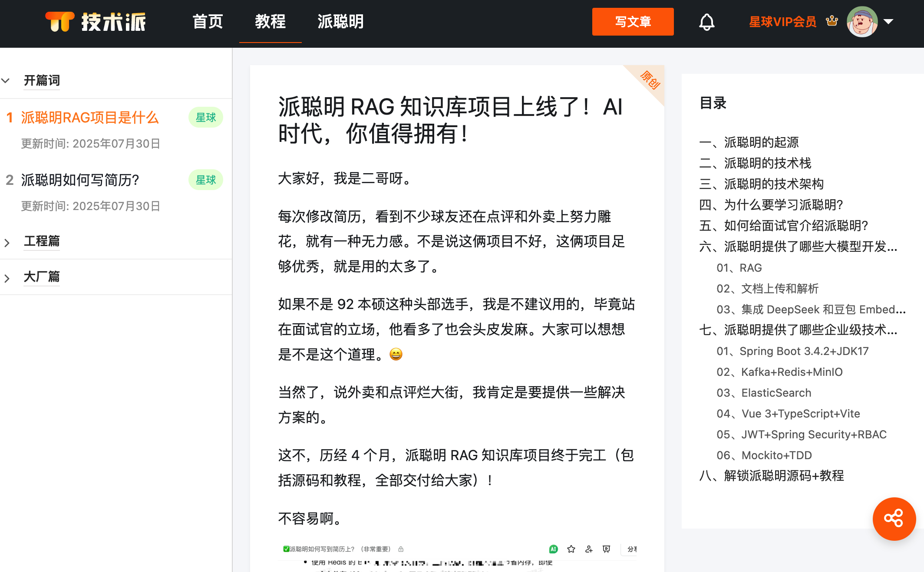
Task: Click the green AI icon in embedded image
Action: [553, 549]
